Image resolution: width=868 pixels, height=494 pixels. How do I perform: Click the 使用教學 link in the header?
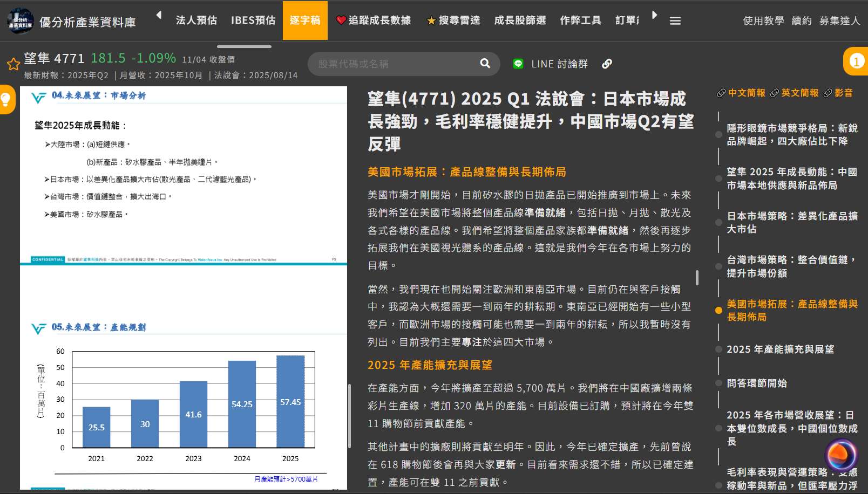[763, 20]
